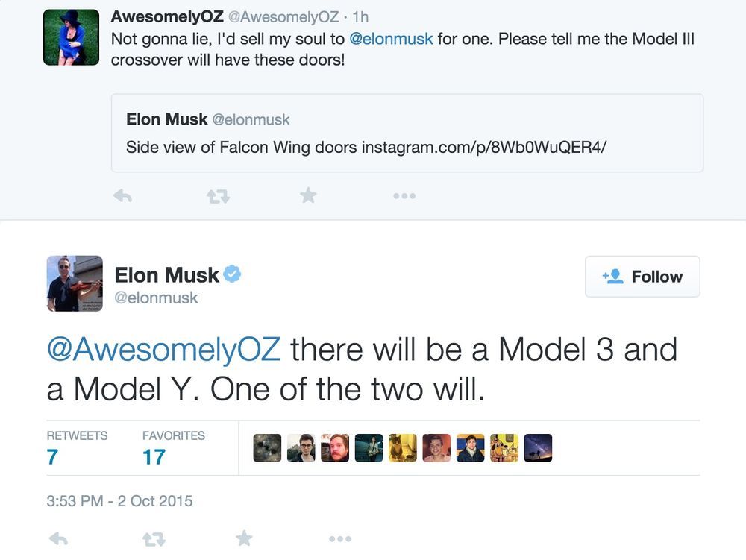
Task: Retweet Elon Musk's Model Y tweet
Action: 154,539
